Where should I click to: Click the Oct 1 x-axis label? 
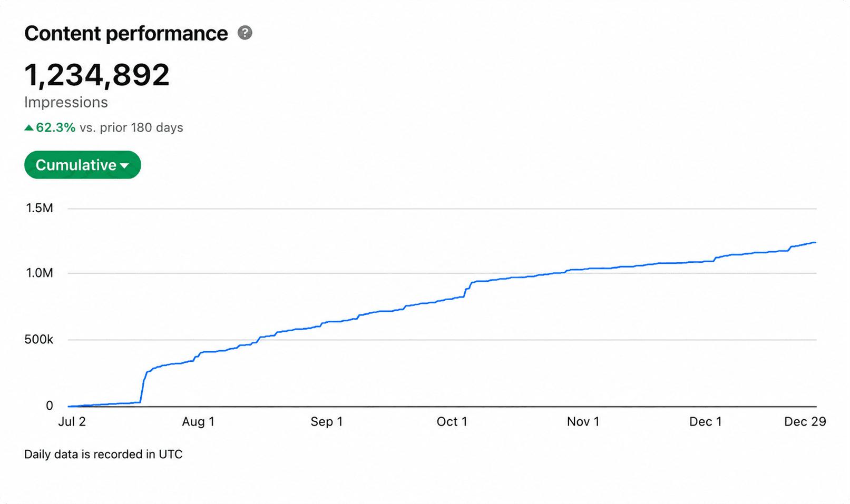click(452, 421)
